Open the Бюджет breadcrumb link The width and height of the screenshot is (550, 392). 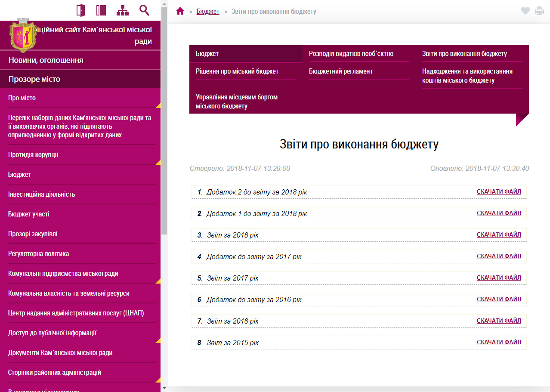point(208,12)
